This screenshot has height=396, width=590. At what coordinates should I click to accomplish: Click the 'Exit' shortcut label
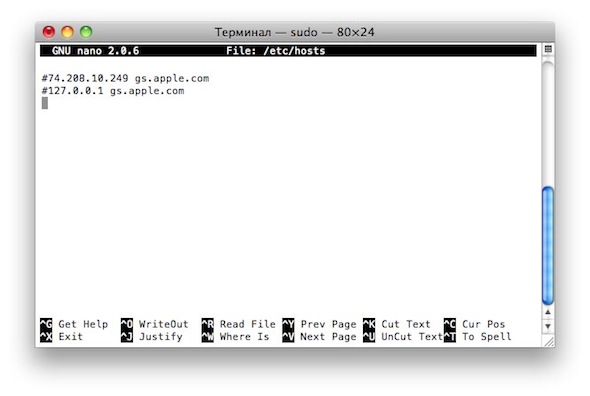70,337
